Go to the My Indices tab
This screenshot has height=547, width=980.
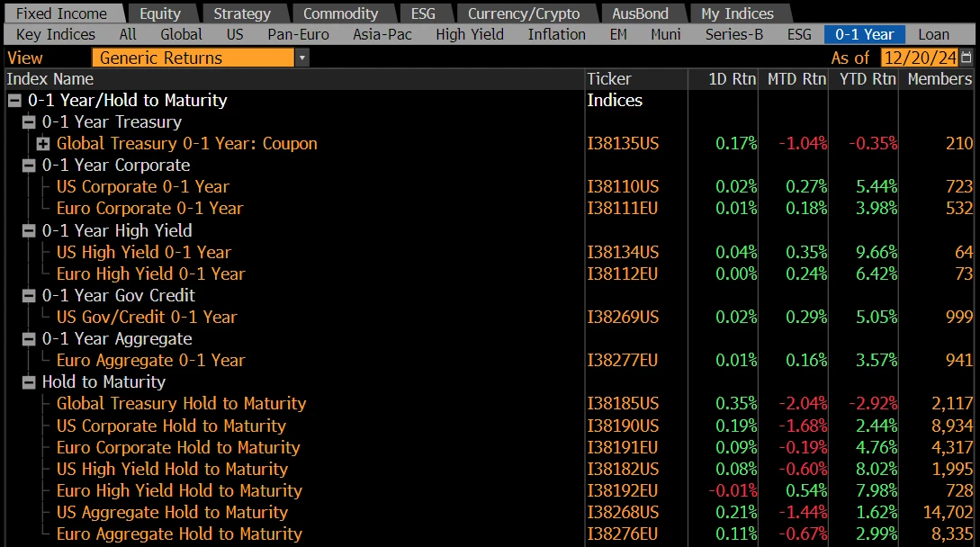coord(737,13)
